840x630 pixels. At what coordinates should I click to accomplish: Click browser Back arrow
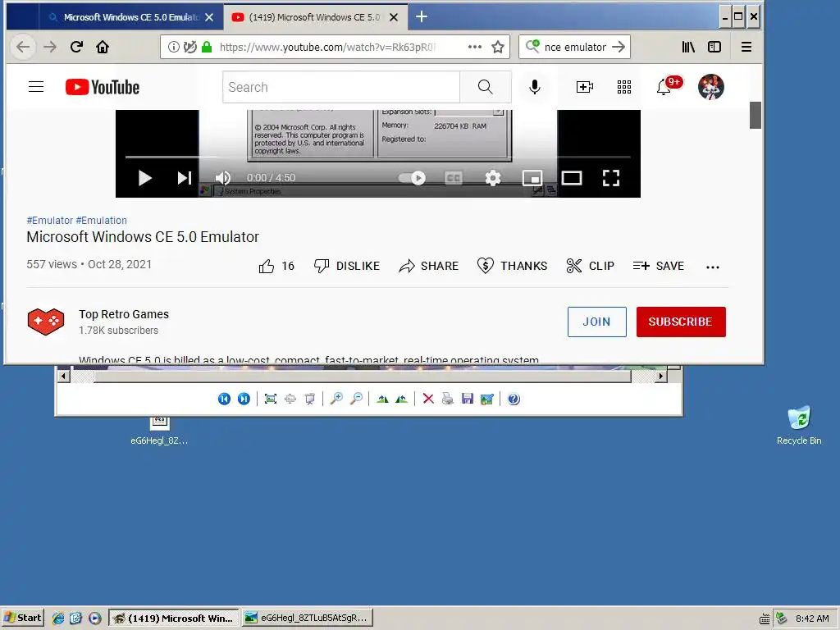[x=23, y=47]
